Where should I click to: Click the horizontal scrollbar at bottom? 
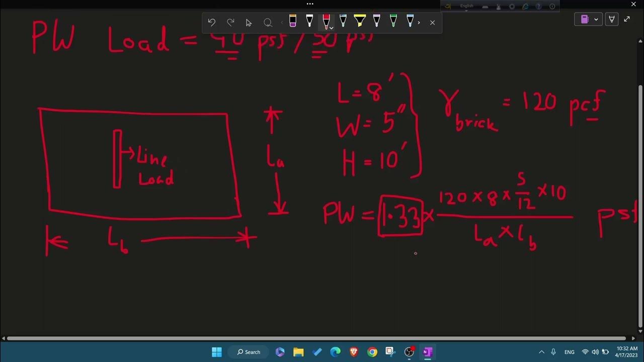click(x=316, y=338)
